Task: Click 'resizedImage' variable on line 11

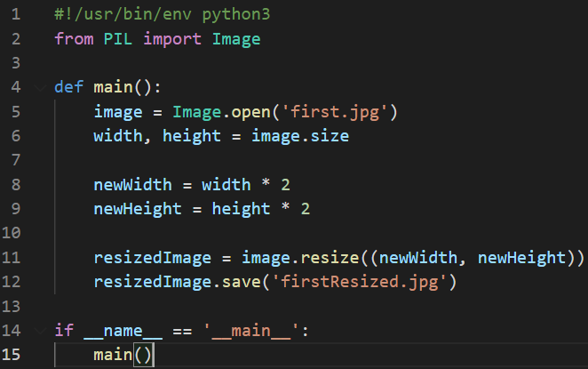Action: pos(153,258)
